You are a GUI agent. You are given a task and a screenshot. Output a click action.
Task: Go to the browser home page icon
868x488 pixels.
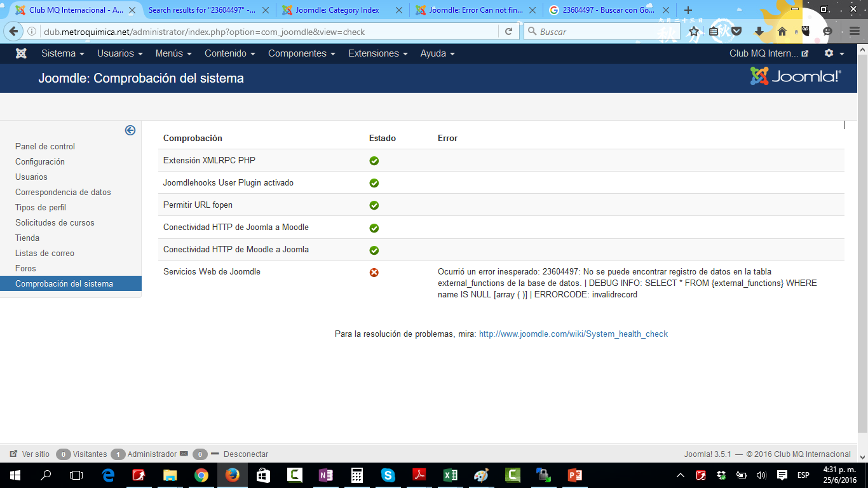782,32
